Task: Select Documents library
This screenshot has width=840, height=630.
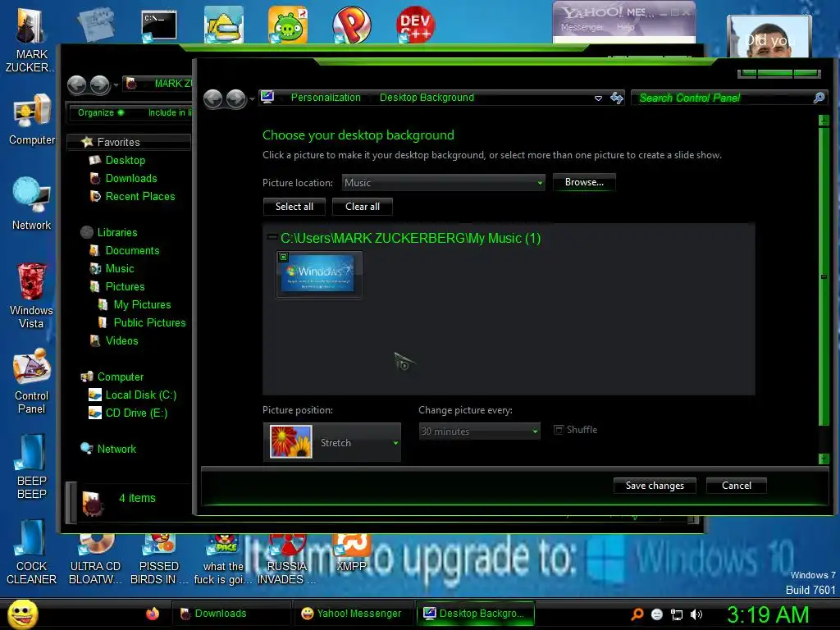Action: [132, 251]
